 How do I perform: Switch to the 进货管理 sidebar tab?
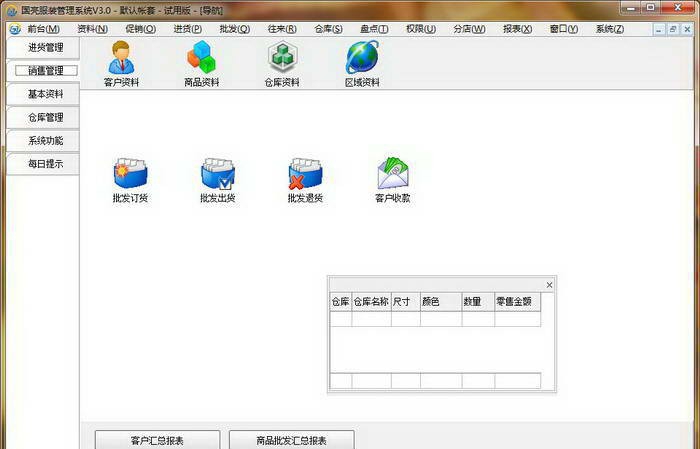[x=44, y=48]
